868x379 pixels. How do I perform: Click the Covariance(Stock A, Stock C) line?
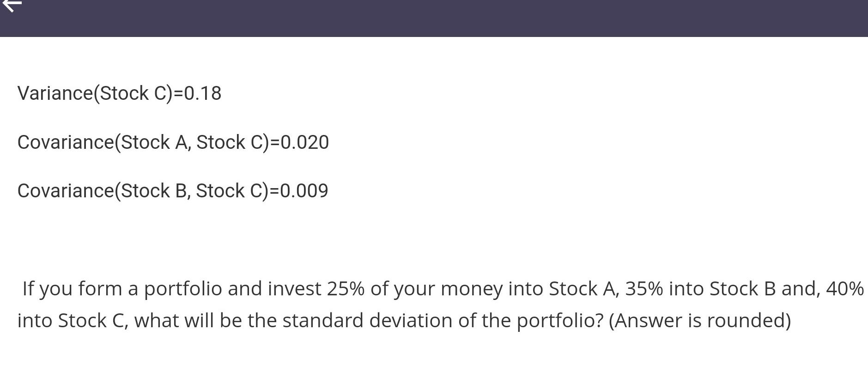(x=173, y=142)
